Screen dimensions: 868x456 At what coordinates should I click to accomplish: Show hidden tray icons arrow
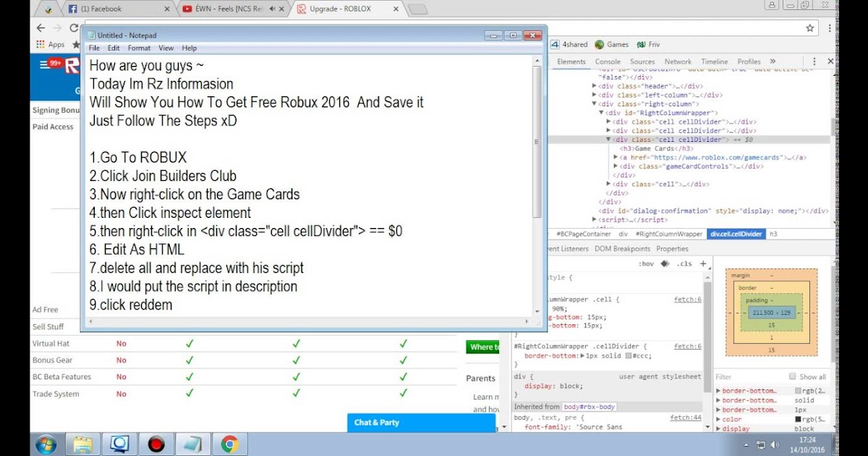point(747,444)
